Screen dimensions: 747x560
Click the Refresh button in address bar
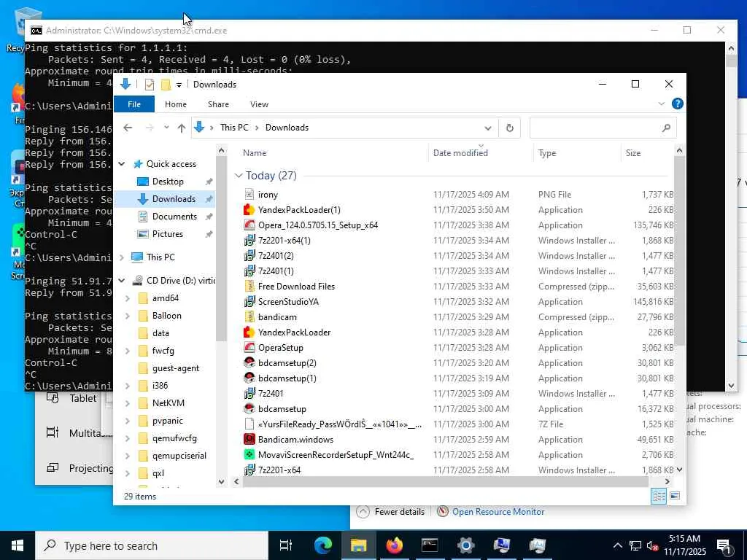point(510,128)
